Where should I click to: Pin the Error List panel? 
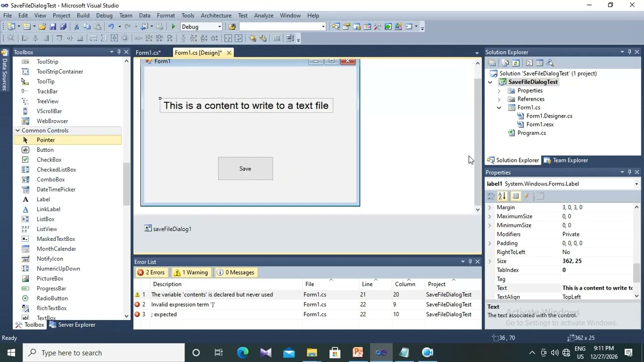(x=470, y=262)
